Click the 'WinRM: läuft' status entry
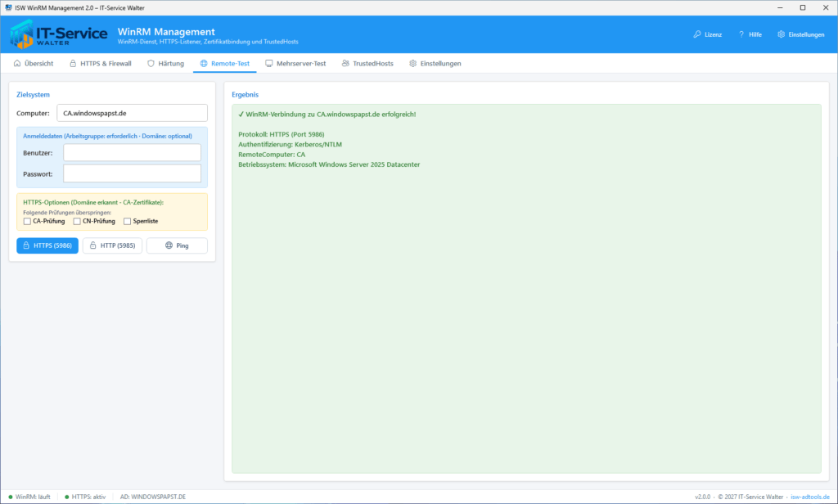Screen dimensions: 838x504 [29, 497]
